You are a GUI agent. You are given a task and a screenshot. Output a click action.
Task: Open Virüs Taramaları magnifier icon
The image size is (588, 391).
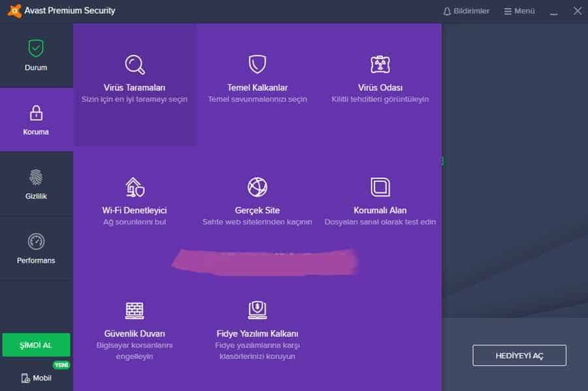(135, 65)
